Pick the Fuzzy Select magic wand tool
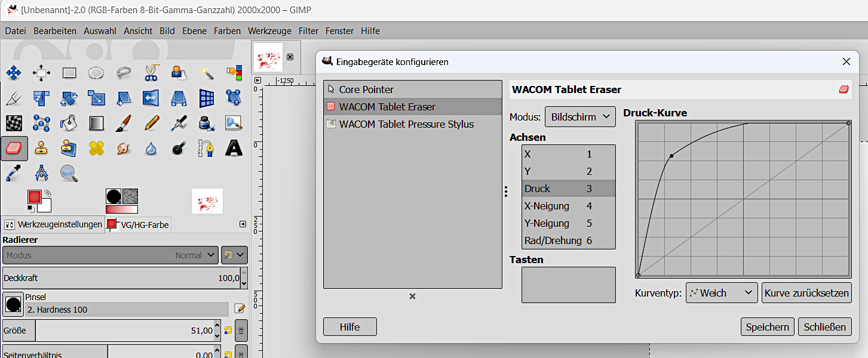This screenshot has height=358, width=868. click(207, 73)
